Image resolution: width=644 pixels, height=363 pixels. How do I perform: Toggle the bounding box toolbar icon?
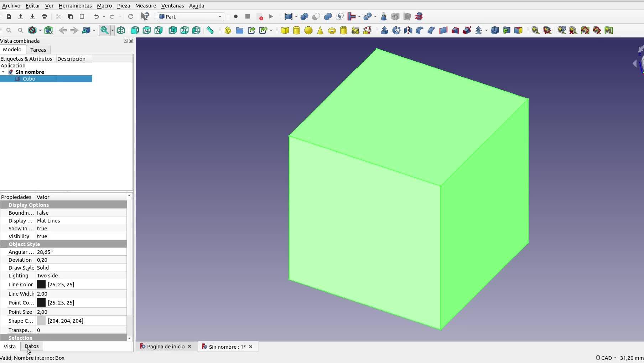[x=48, y=30]
